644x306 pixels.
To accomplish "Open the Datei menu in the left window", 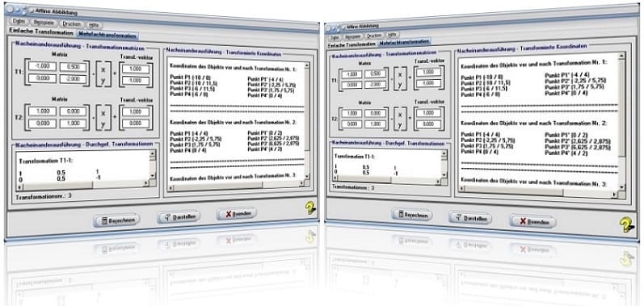I will (19, 20).
